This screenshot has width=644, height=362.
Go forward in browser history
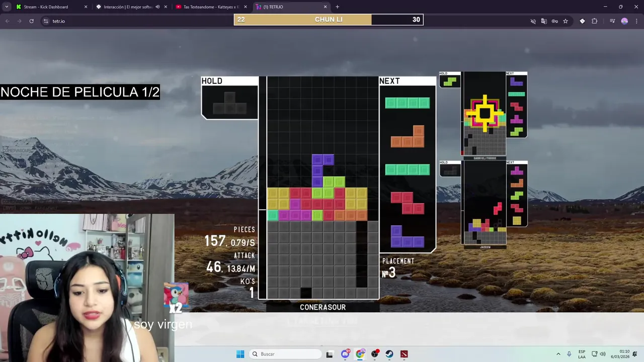tap(19, 21)
